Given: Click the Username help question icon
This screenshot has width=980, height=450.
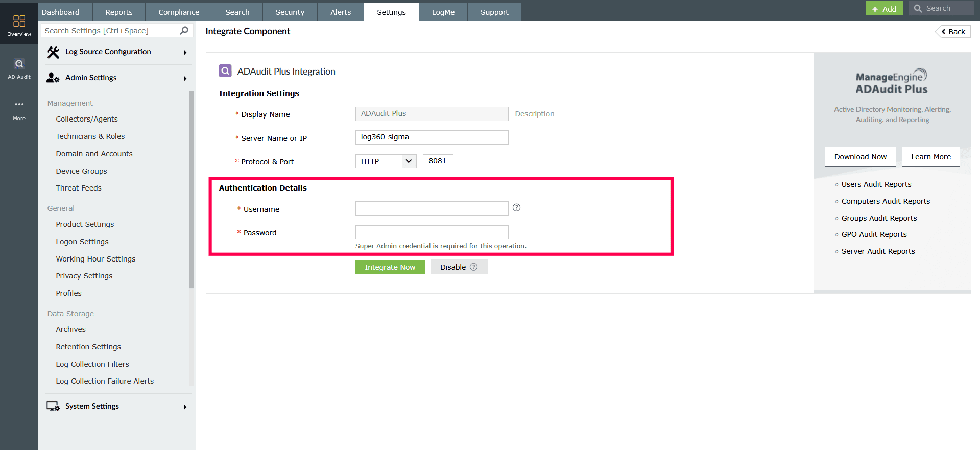Looking at the screenshot, I should click(x=517, y=207).
